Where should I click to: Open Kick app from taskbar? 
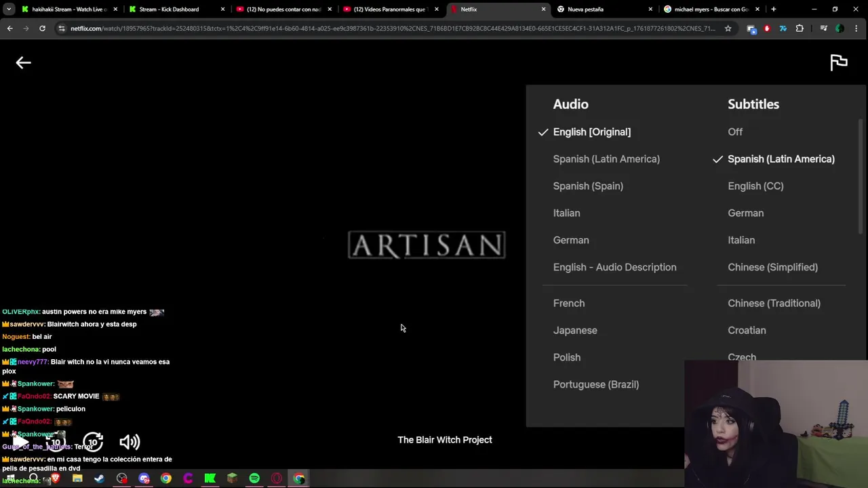210,479
